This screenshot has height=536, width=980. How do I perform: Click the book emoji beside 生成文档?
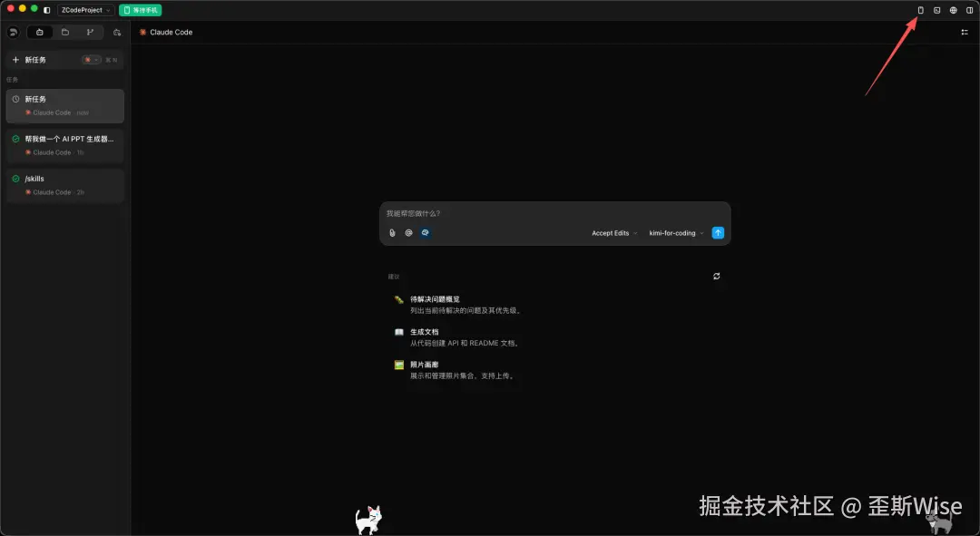pos(398,332)
